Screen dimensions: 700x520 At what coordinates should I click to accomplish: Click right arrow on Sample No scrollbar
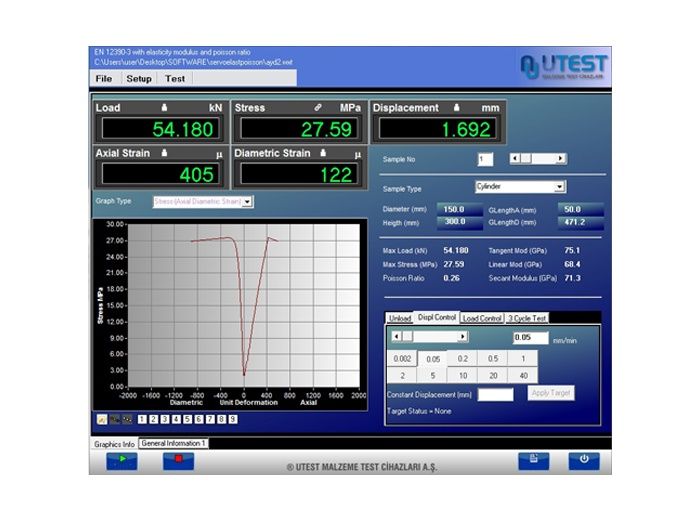pyautogui.click(x=561, y=158)
